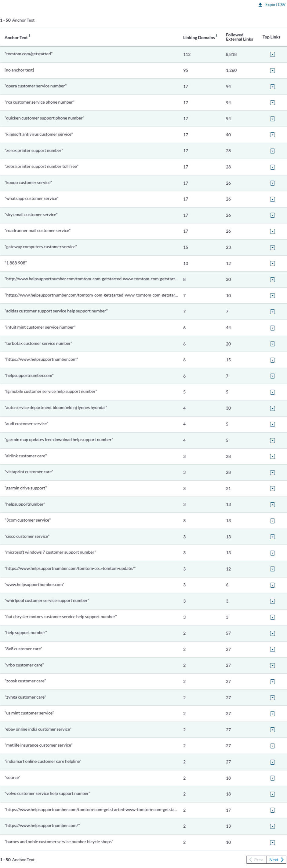Click the Export CSV download icon
The width and height of the screenshot is (287, 868).
click(260, 5)
